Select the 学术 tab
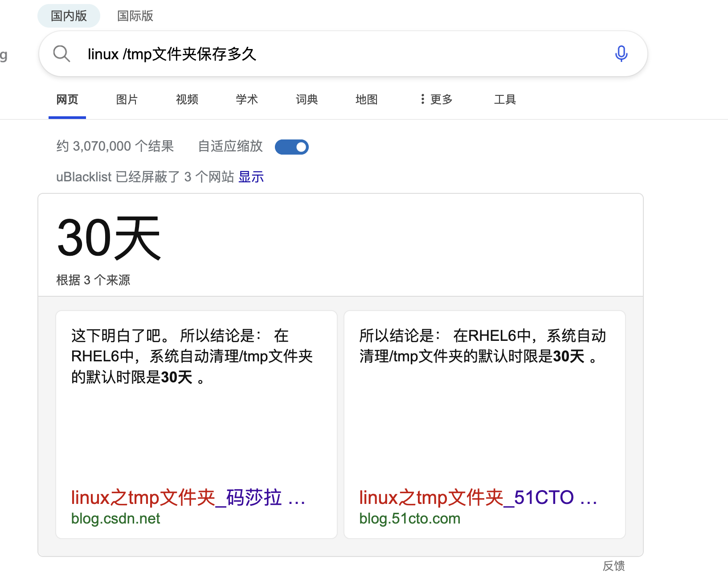Screen dimensions: 728x581 coord(247,99)
